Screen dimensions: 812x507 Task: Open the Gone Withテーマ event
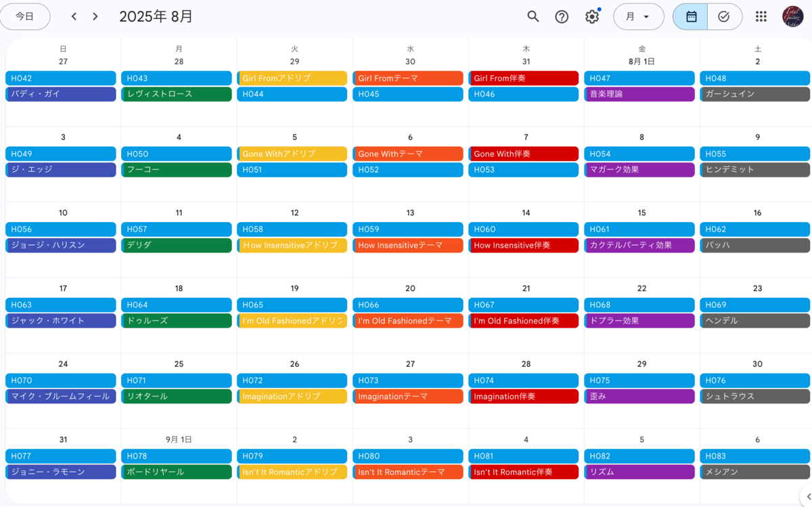408,154
